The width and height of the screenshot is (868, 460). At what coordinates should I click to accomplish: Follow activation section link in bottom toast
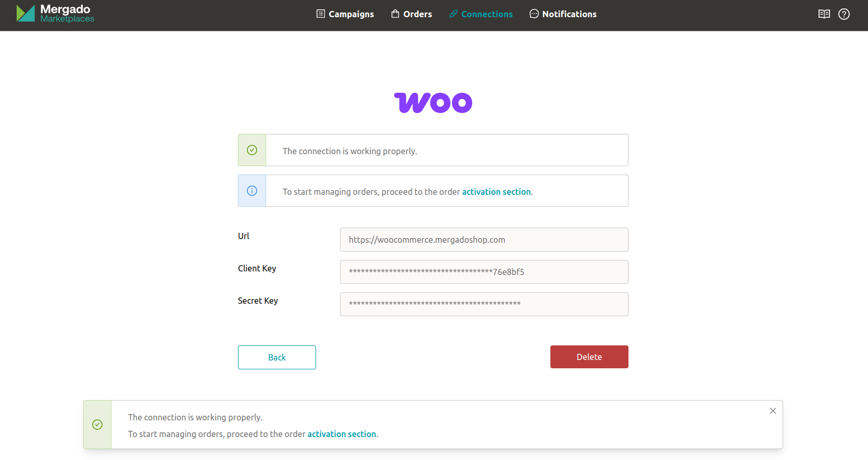[342, 434]
